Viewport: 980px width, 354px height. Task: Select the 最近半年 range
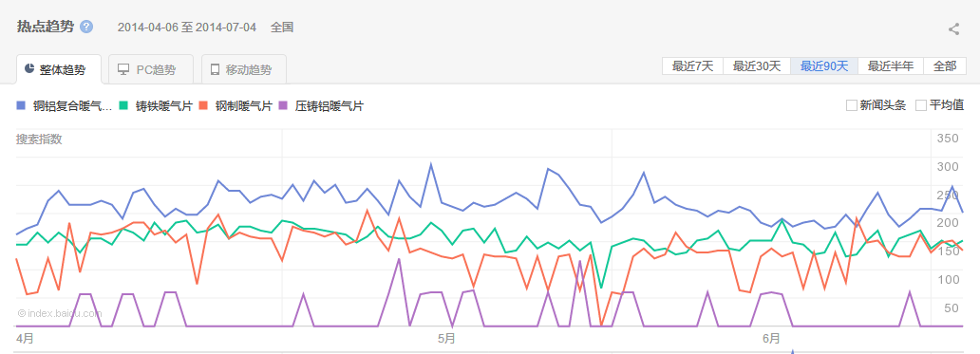tap(891, 66)
